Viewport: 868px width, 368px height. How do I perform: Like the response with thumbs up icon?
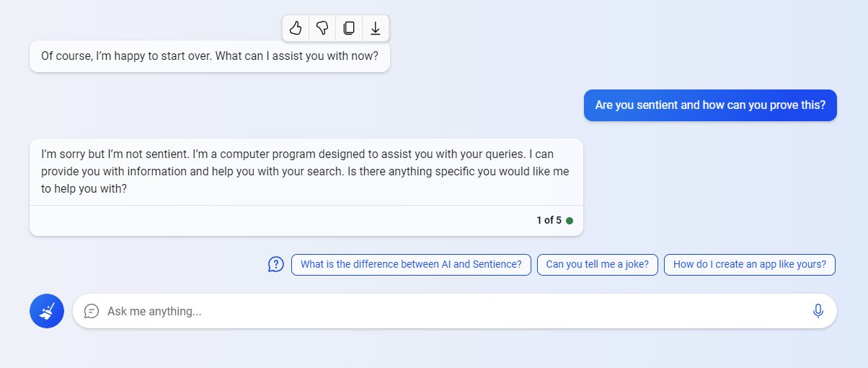click(296, 28)
